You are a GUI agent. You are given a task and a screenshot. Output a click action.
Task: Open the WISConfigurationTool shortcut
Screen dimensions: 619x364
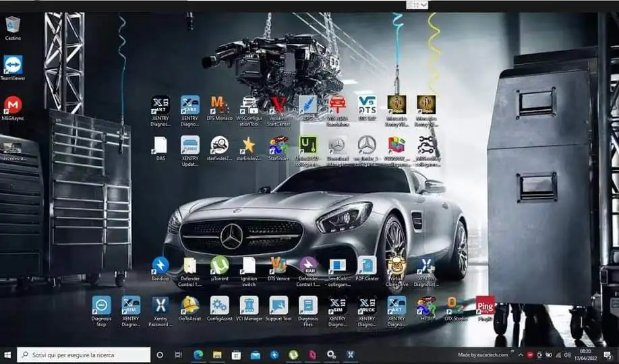point(249,111)
